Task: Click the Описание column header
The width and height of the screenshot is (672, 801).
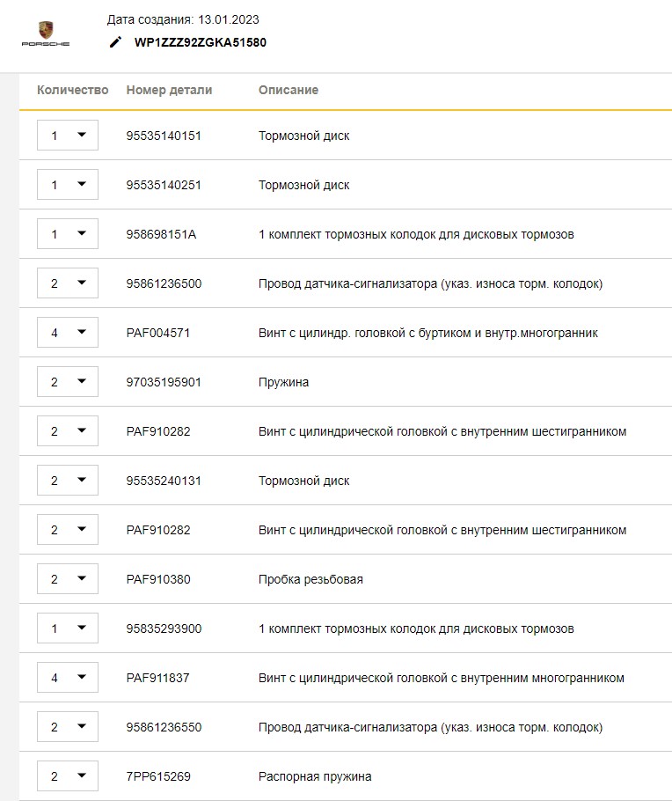Action: coord(289,90)
